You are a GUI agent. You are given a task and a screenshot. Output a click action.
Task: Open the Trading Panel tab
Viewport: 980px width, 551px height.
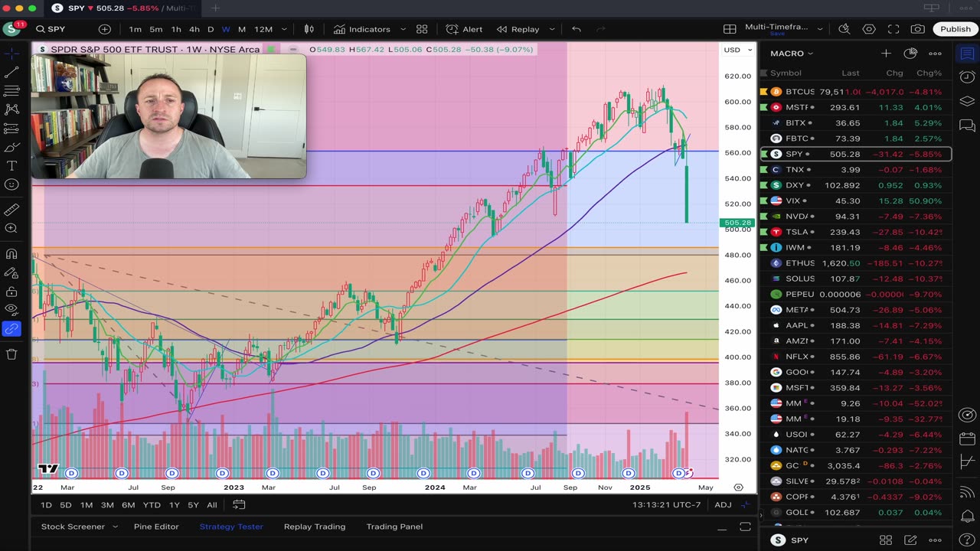394,527
